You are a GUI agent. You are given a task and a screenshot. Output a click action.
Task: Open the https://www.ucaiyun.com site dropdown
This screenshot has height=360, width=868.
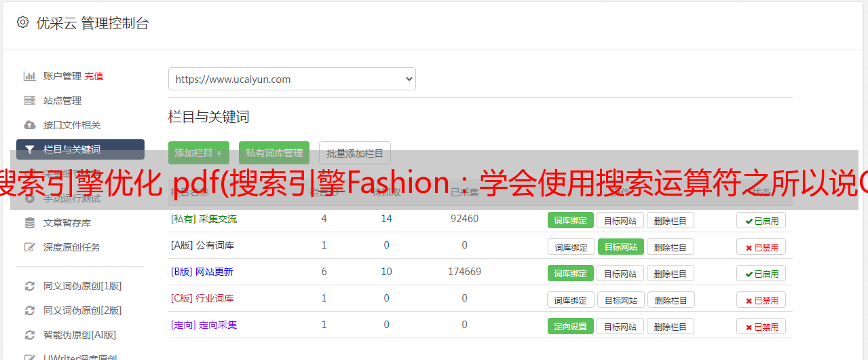point(292,79)
